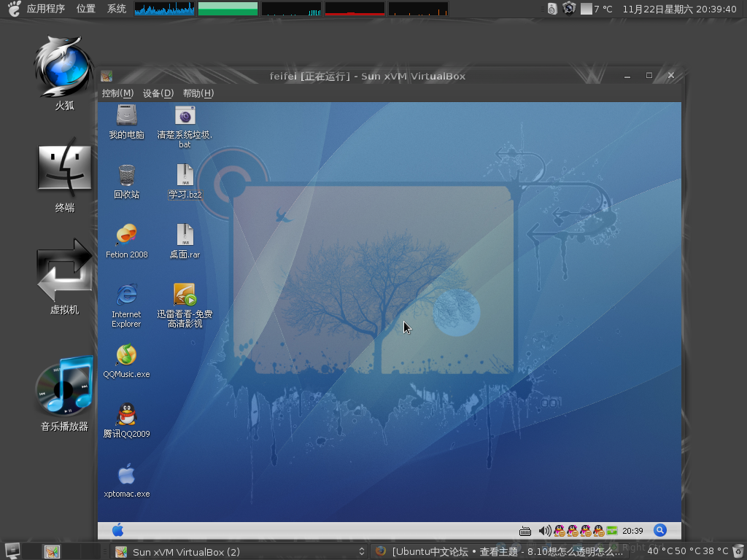Click the show desktop icon in the bottom panel
The width and height of the screenshot is (747, 560).
click(12, 551)
